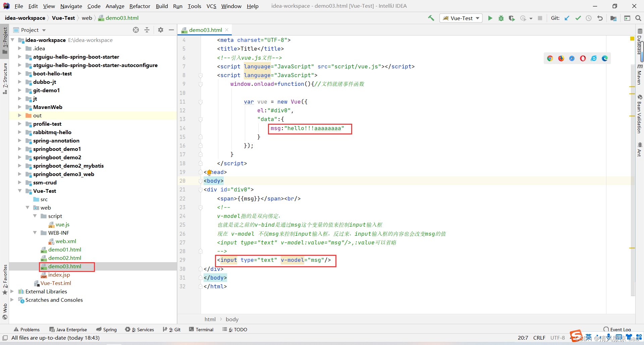Open page in Edge browser
This screenshot has height=345, width=644.
[x=605, y=58]
